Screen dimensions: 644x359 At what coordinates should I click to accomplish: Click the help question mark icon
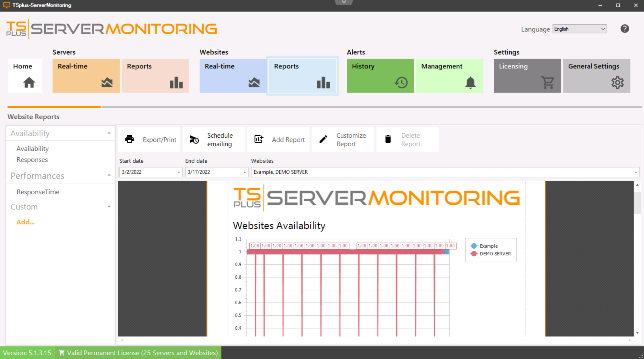pos(624,29)
